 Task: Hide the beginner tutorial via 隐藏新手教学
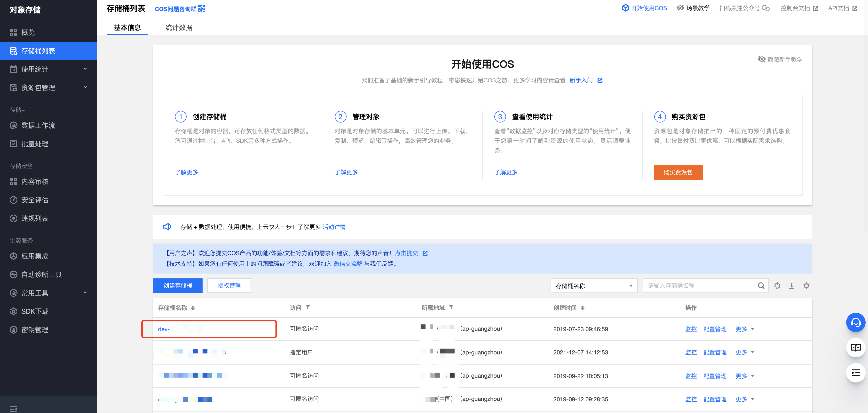point(780,59)
